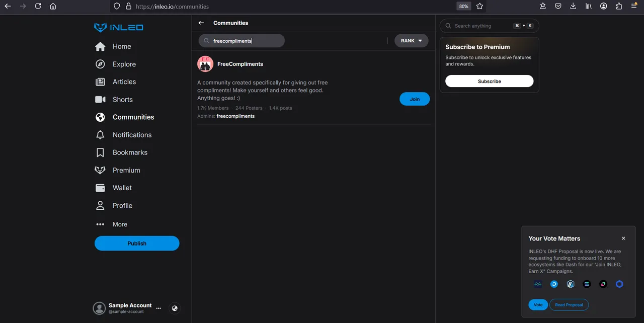Viewport: 644px width, 323px height.
Task: Go to Explore menu item
Action: tap(124, 64)
